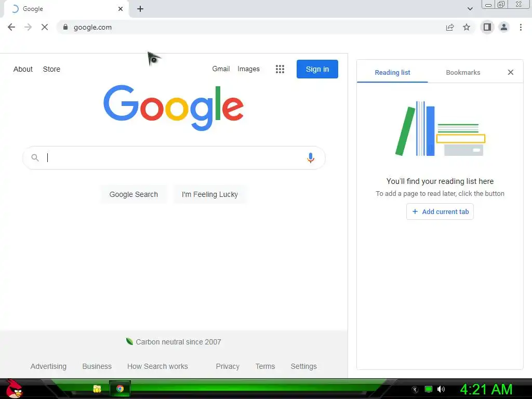Image resolution: width=532 pixels, height=399 pixels.
Task: Share this page via the share icon
Action: pyautogui.click(x=450, y=27)
